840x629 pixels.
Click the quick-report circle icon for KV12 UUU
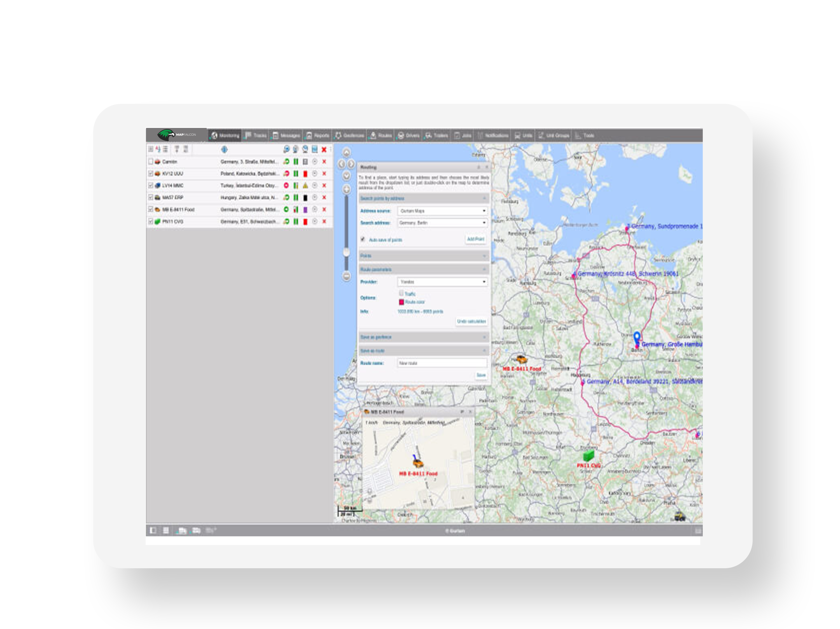point(315,174)
